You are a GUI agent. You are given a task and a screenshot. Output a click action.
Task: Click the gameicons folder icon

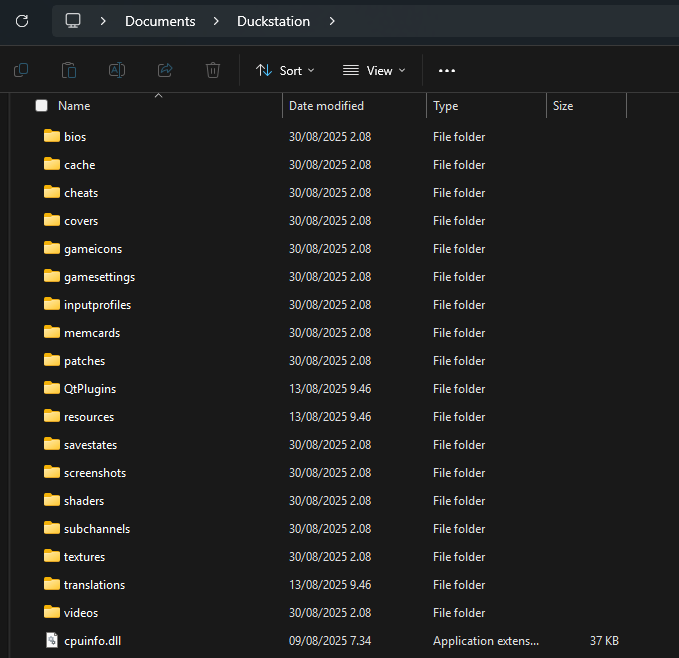(x=52, y=248)
